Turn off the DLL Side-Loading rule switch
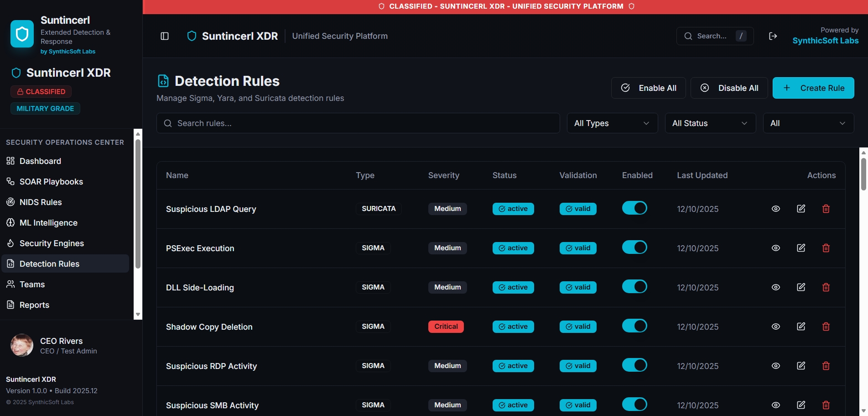Image resolution: width=868 pixels, height=416 pixels. (x=634, y=286)
